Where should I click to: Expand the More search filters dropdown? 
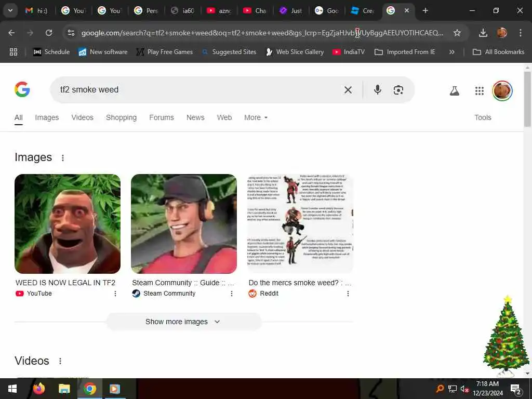click(x=256, y=117)
